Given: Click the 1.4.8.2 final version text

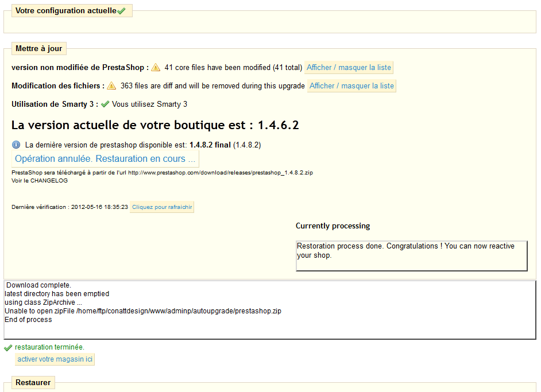Looking at the screenshot, I should (x=210, y=145).
